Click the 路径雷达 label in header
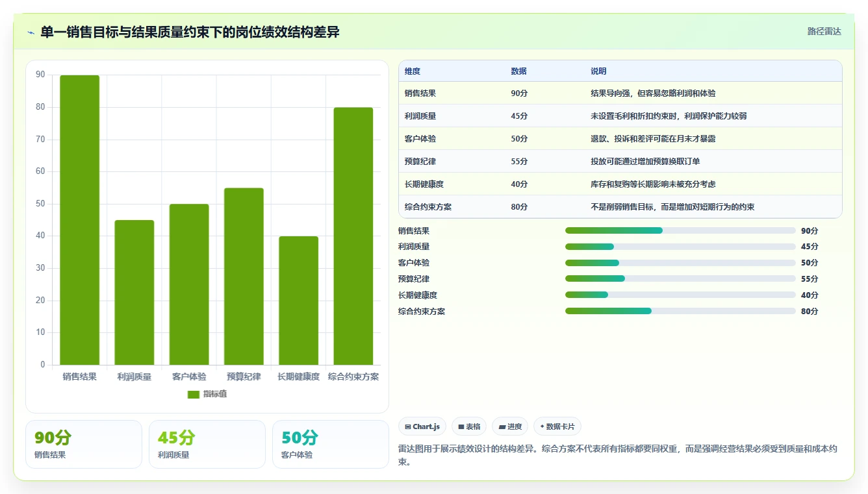 click(824, 31)
